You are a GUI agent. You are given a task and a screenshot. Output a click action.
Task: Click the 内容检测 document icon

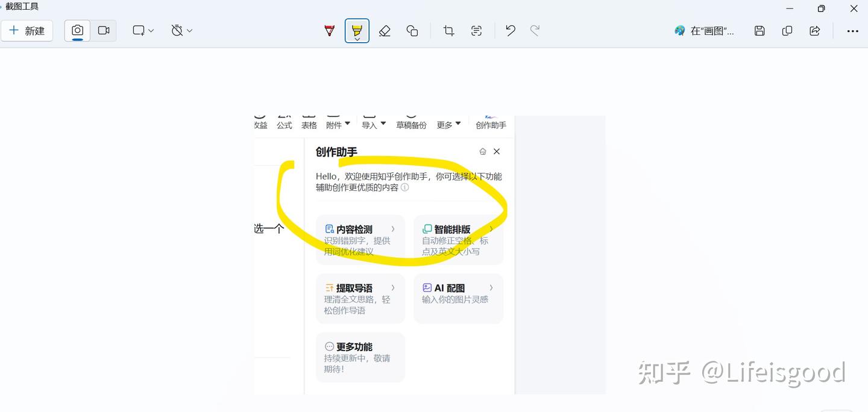329,229
